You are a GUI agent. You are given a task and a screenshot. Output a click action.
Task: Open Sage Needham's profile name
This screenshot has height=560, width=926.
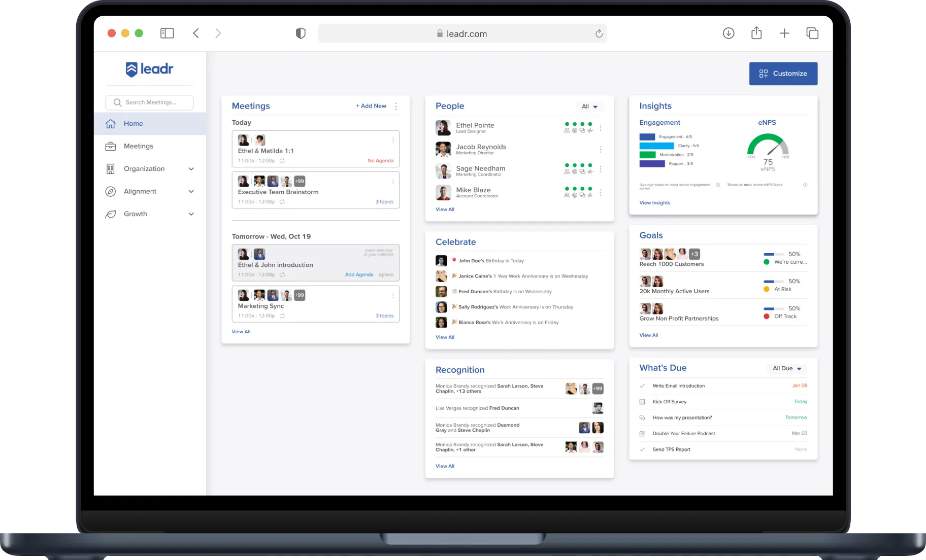pyautogui.click(x=480, y=168)
